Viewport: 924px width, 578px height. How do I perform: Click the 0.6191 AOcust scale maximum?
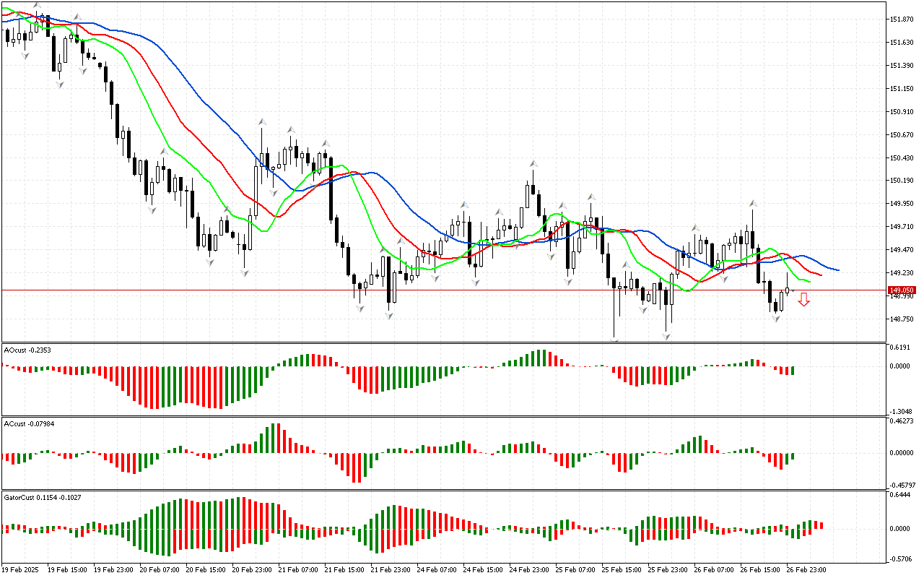click(899, 348)
